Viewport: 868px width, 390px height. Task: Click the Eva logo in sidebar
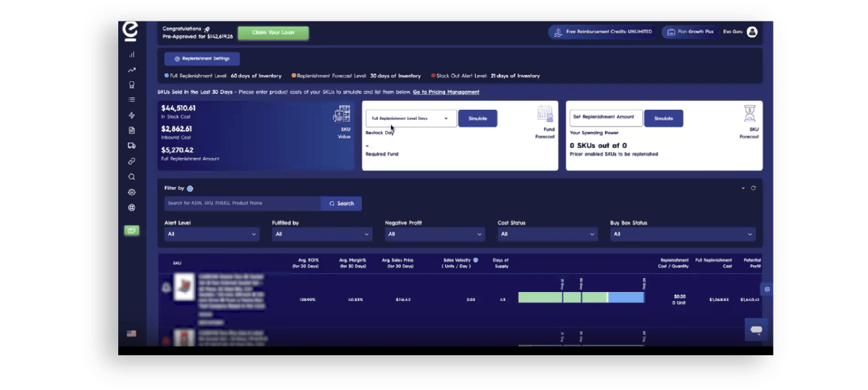130,31
